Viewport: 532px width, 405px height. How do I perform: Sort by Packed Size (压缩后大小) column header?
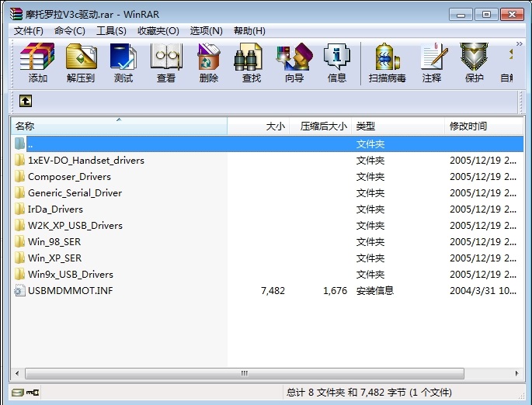click(320, 126)
